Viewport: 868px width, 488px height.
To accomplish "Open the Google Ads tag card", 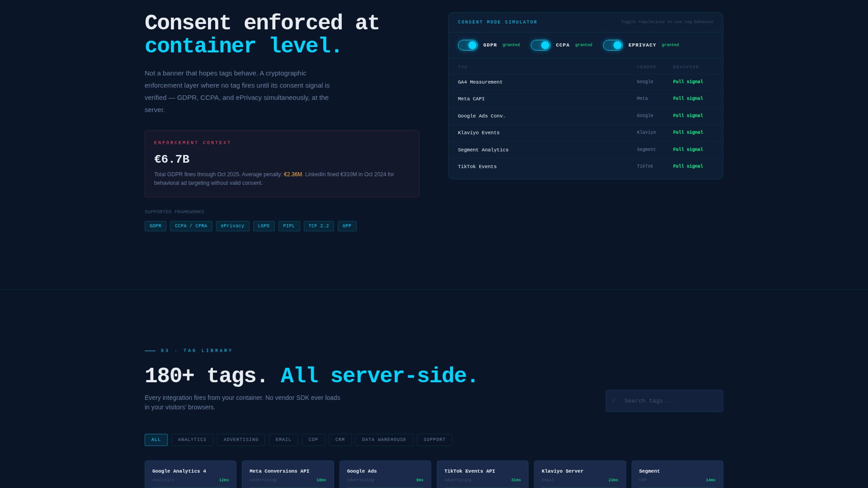I will 385,474.
